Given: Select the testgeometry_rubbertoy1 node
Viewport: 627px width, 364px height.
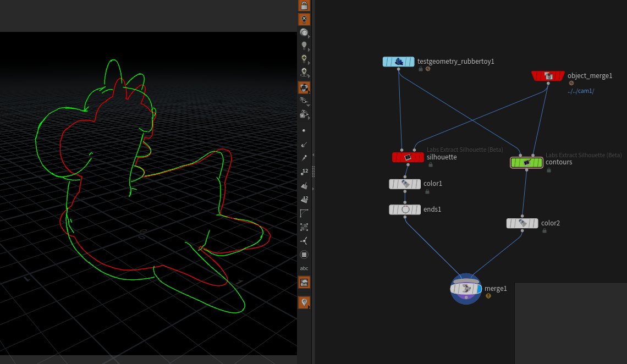Looking at the screenshot, I should pos(398,62).
